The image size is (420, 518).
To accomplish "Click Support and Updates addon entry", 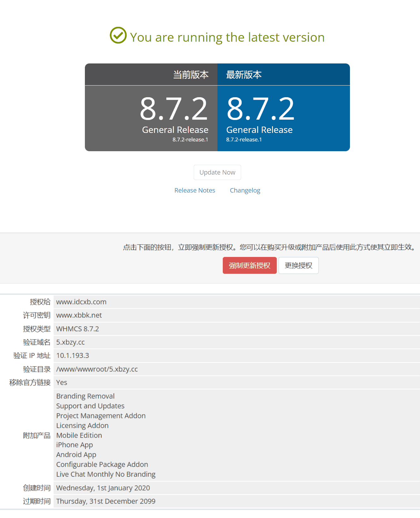I will [90, 406].
